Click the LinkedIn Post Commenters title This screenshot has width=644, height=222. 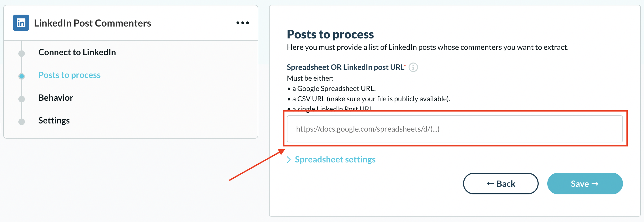click(92, 23)
